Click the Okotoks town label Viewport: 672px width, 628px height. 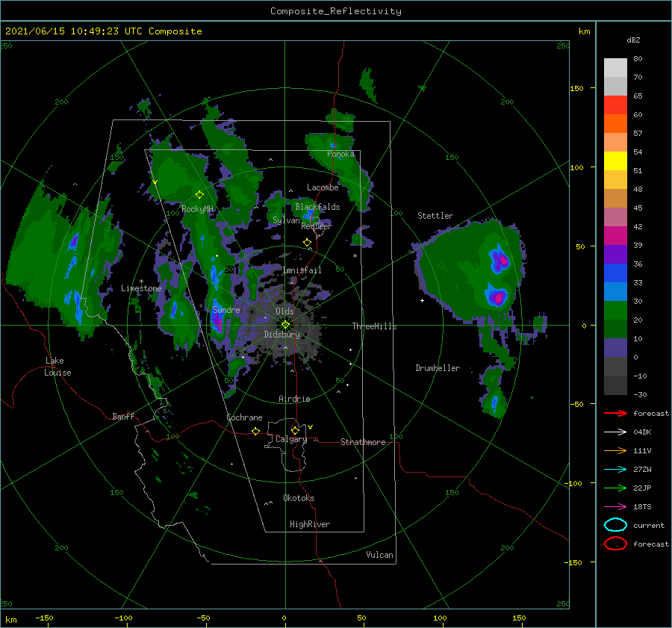coord(299,498)
